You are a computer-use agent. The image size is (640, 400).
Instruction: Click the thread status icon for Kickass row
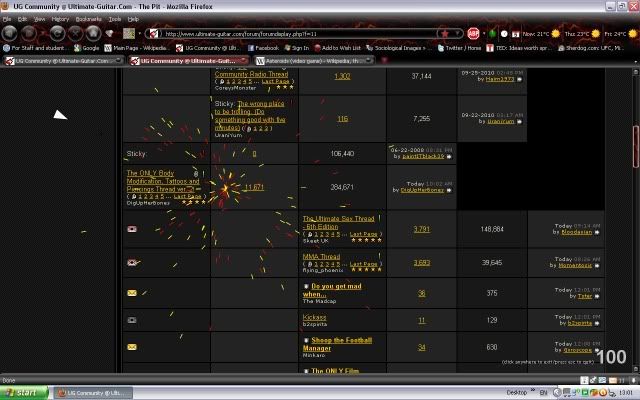tap(132, 320)
